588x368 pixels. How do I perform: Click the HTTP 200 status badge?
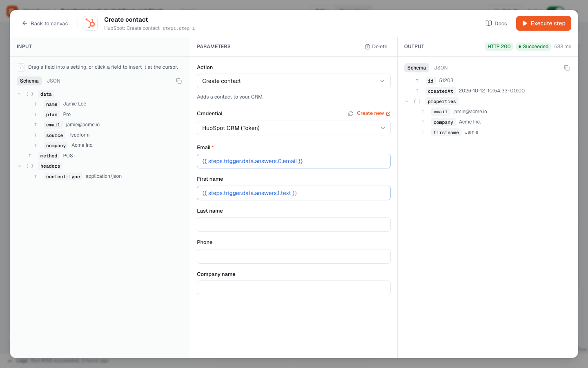[x=499, y=47]
